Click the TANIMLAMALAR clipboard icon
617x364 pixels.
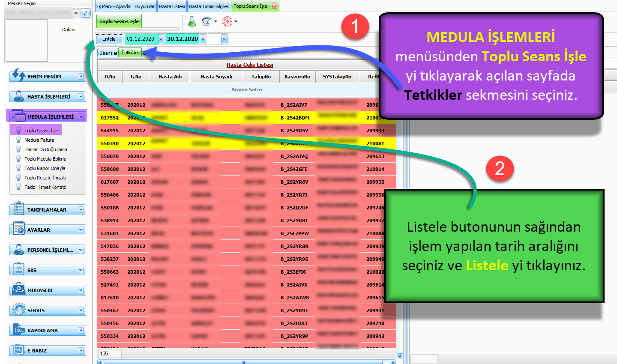pyautogui.click(x=18, y=209)
